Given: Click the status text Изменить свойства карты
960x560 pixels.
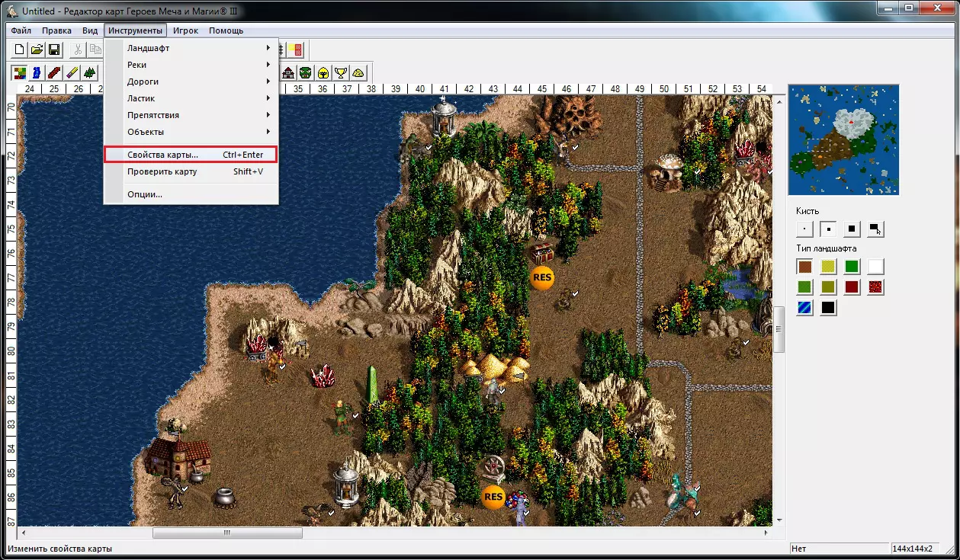Looking at the screenshot, I should 61,549.
